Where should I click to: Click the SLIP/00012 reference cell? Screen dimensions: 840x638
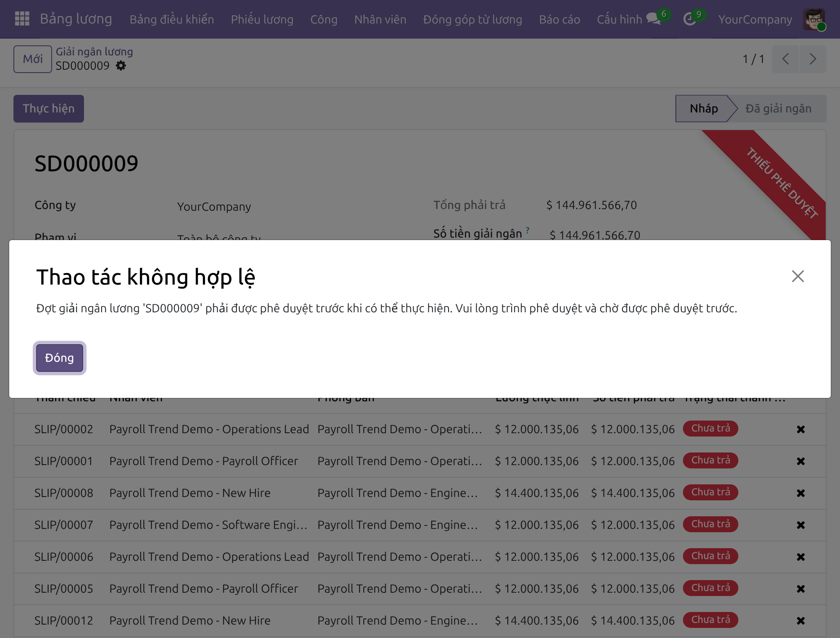[64, 621]
